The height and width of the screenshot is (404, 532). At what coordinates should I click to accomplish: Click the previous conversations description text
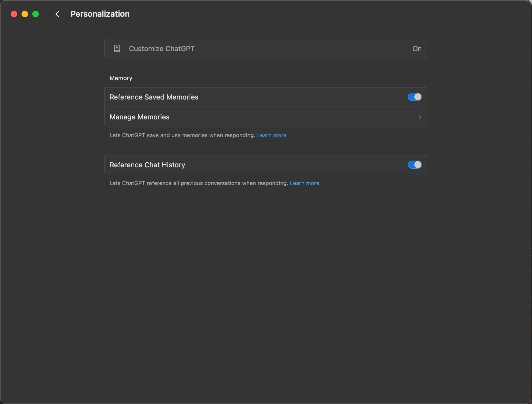(x=199, y=183)
